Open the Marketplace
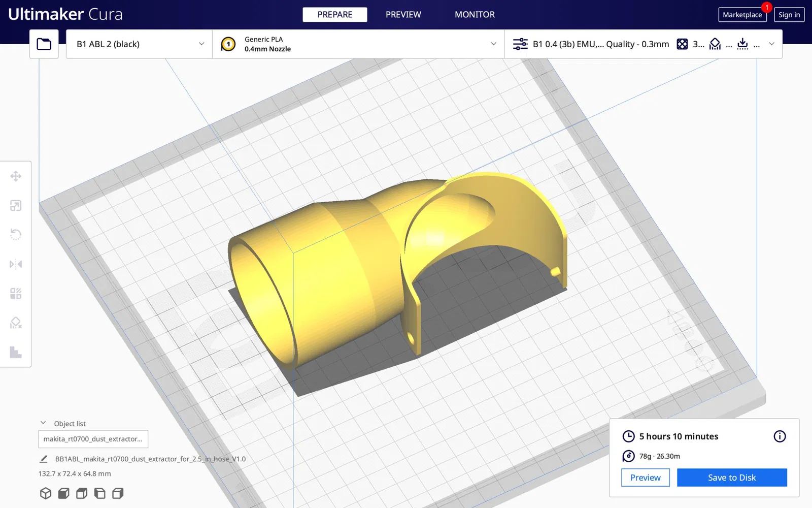 (742, 15)
